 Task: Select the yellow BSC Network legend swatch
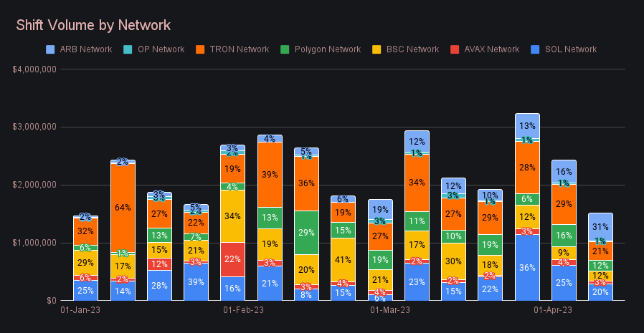[377, 49]
